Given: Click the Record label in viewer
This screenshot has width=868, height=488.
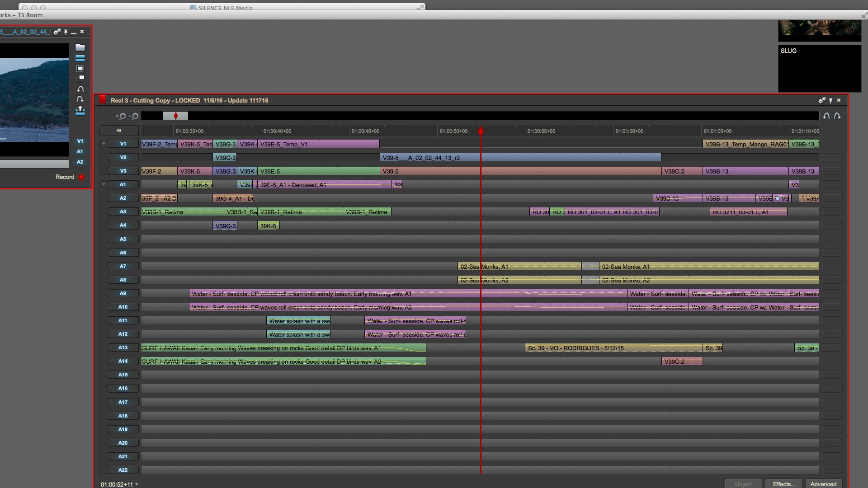Looking at the screenshot, I should [65, 177].
